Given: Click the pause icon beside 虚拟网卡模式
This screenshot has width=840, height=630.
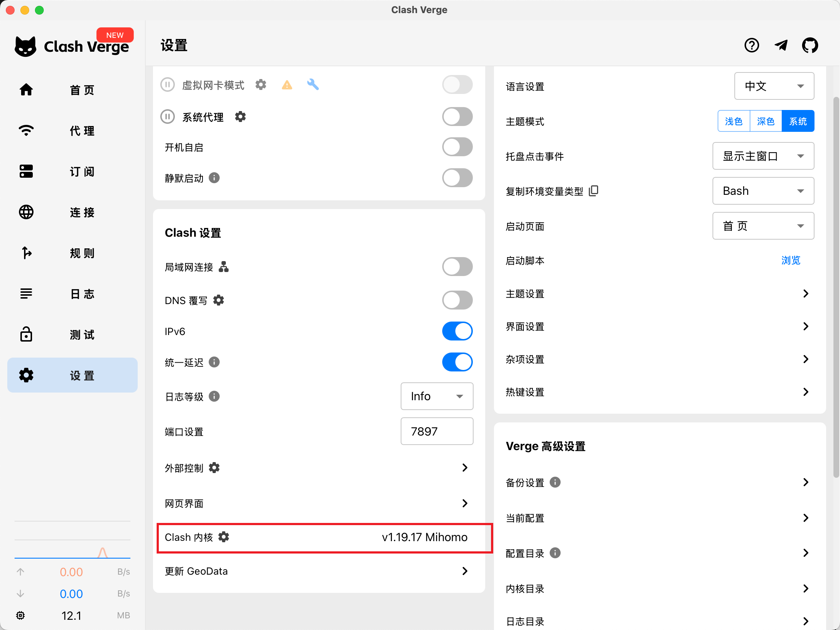Looking at the screenshot, I should [x=168, y=85].
